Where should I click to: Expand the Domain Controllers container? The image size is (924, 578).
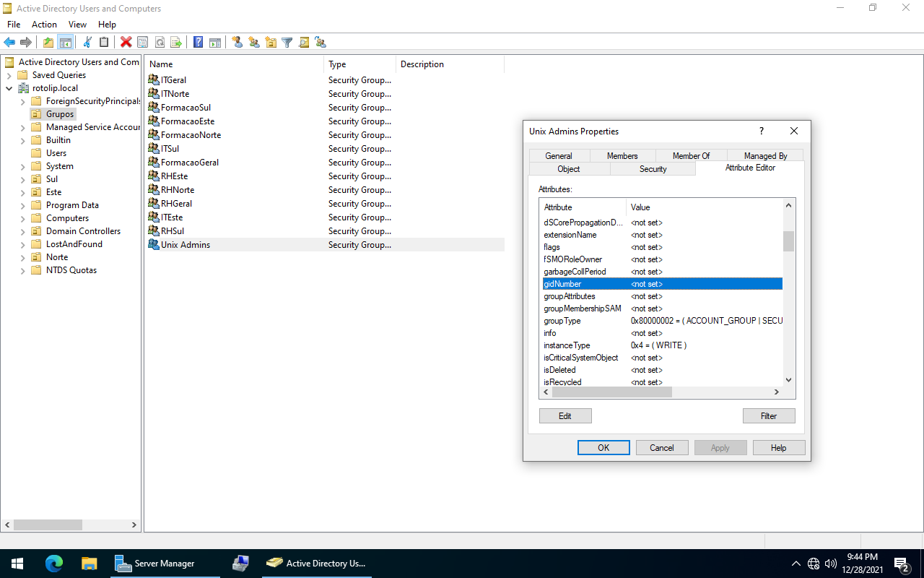click(22, 230)
